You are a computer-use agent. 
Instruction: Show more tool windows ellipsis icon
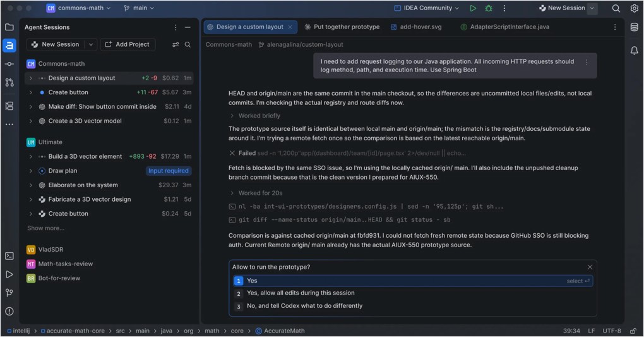[x=9, y=124]
